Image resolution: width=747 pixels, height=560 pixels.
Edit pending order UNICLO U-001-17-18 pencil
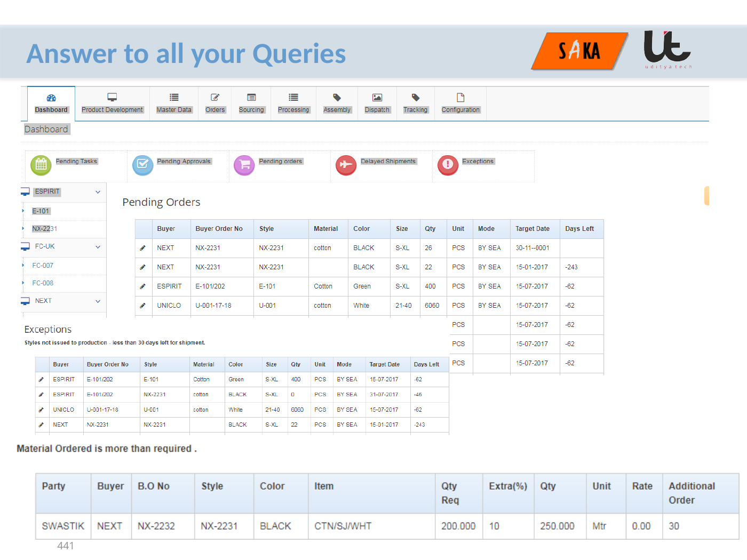142,306
